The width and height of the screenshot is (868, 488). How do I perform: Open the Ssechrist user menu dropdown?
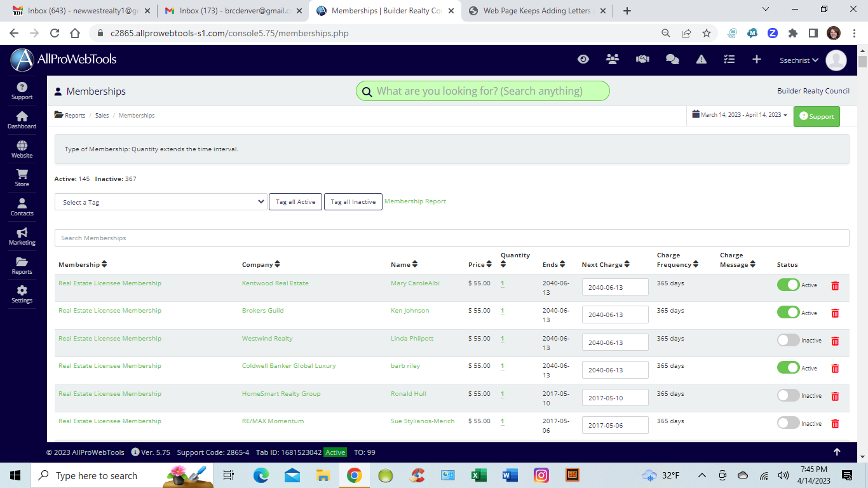tap(799, 60)
